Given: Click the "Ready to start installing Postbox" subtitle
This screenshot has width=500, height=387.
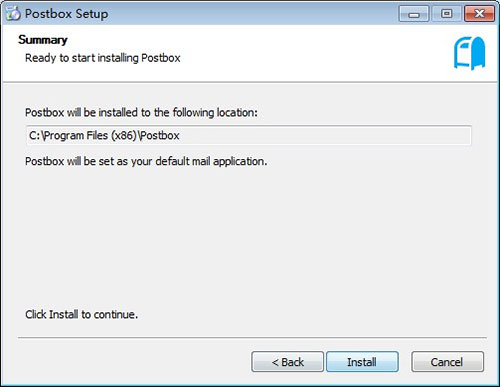Looking at the screenshot, I should [103, 58].
